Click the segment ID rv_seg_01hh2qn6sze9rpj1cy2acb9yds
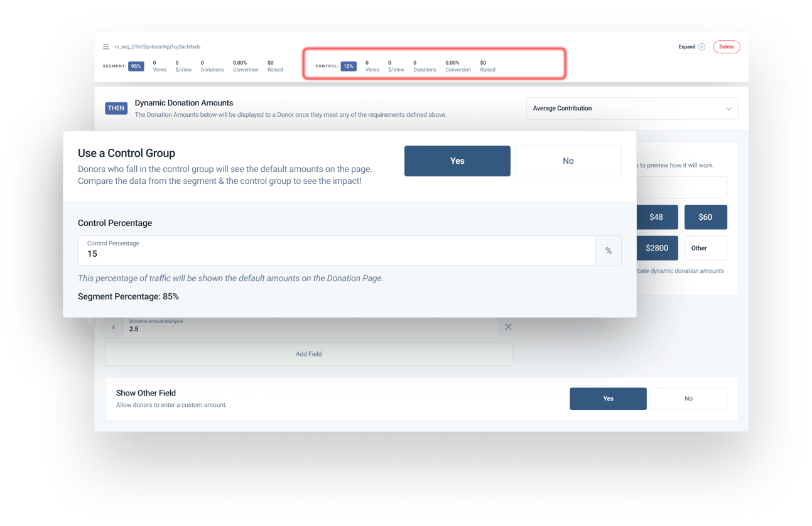This screenshot has width=812, height=526. [x=158, y=46]
